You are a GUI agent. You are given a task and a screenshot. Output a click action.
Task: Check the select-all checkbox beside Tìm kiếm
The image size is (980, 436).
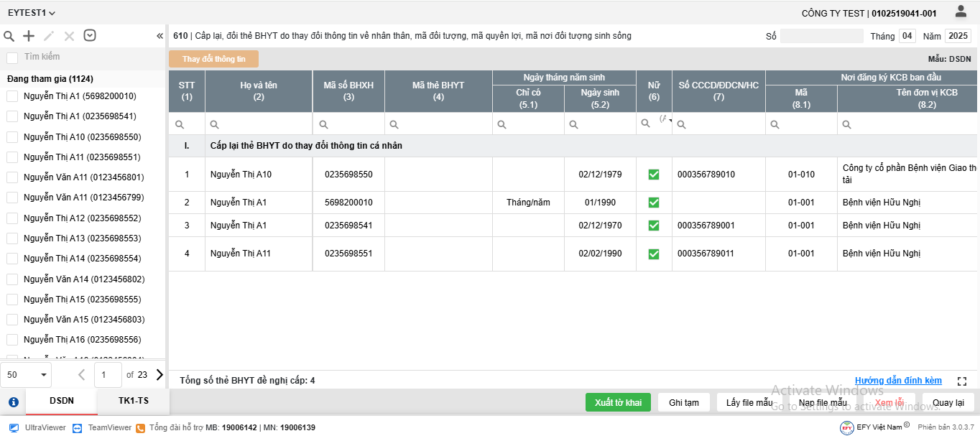coord(12,57)
